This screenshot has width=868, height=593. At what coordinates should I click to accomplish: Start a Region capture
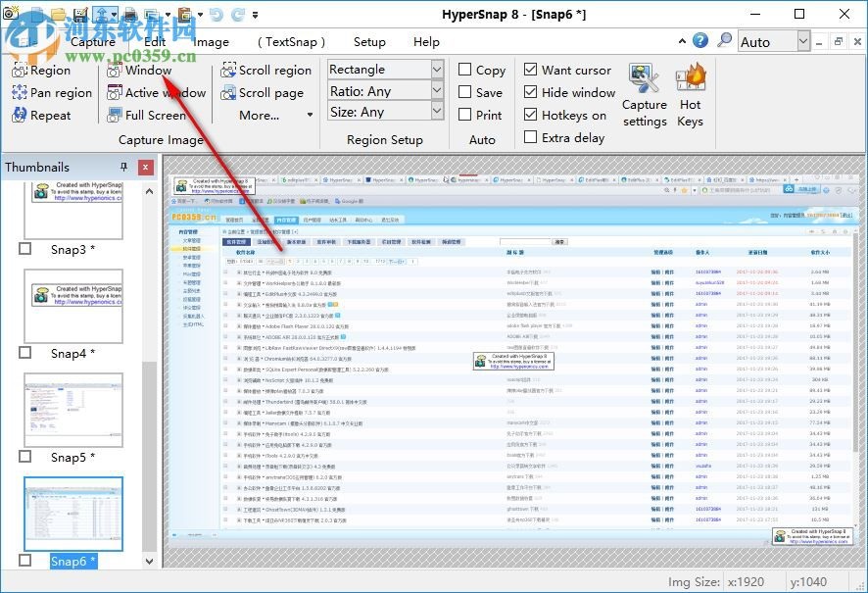point(41,71)
